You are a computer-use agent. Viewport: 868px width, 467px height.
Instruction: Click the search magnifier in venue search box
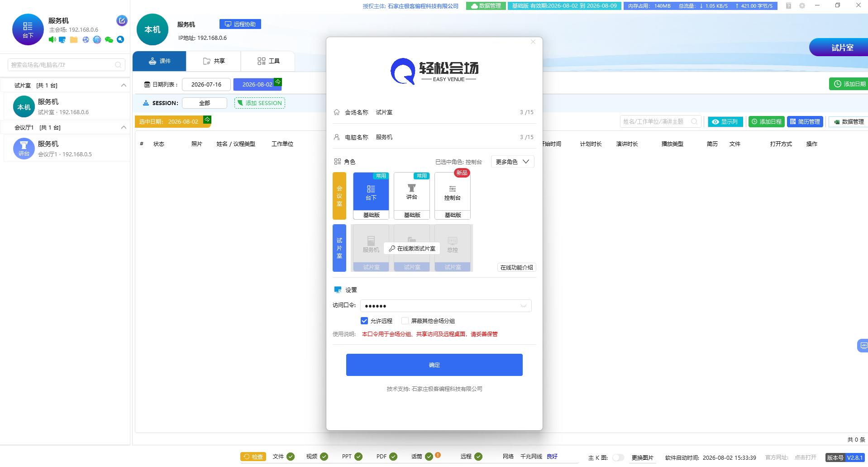point(118,65)
